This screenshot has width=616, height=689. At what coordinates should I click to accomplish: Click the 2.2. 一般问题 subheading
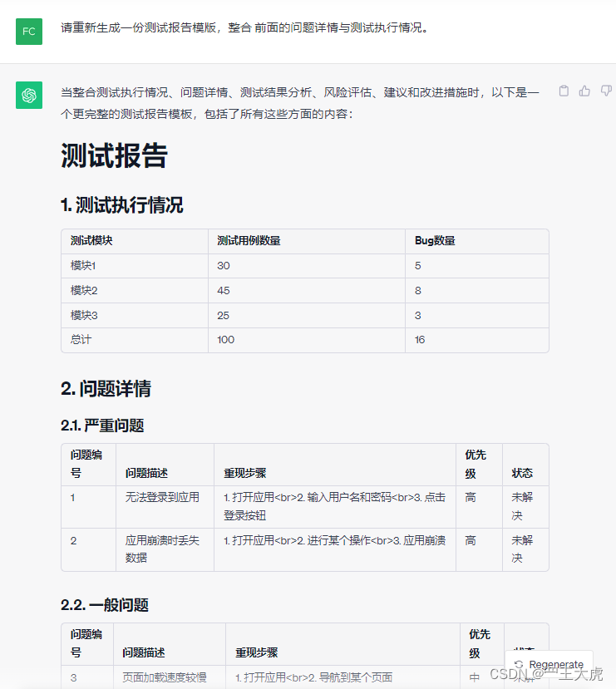click(105, 605)
